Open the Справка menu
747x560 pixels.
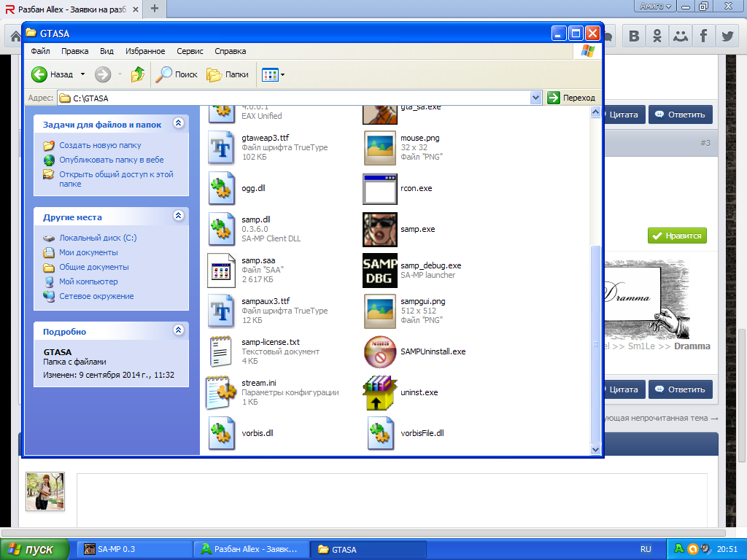[x=230, y=51]
